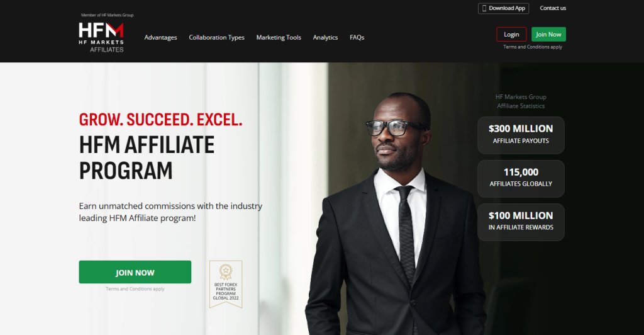Open the Advantages menu item
Image resolution: width=644 pixels, height=335 pixels.
coord(160,37)
